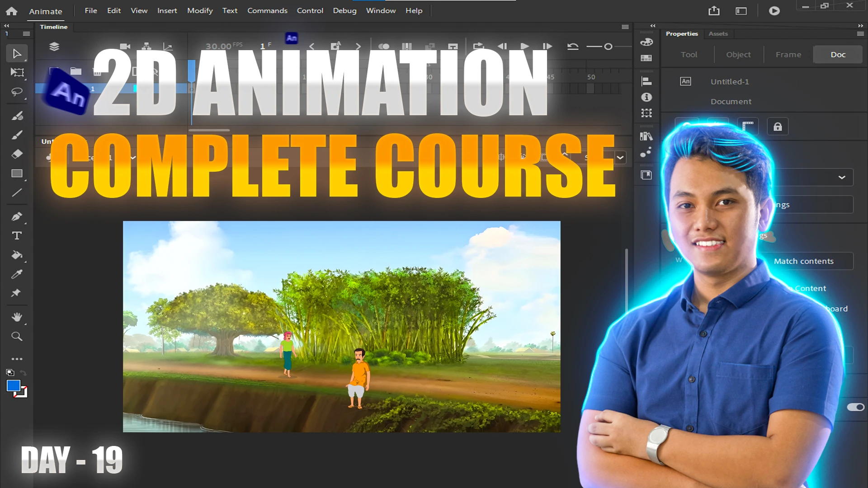The image size is (868, 488).
Task: Select the Pen tool
Action: (17, 216)
